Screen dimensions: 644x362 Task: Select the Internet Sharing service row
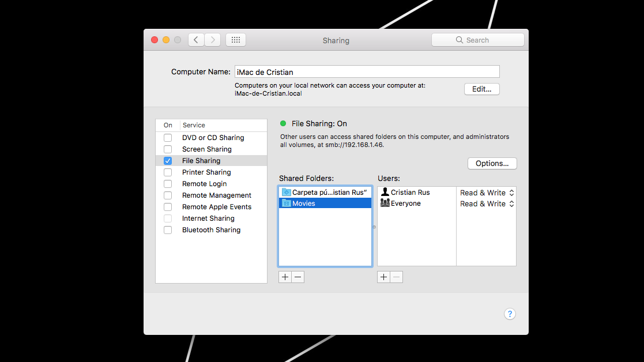(211, 218)
